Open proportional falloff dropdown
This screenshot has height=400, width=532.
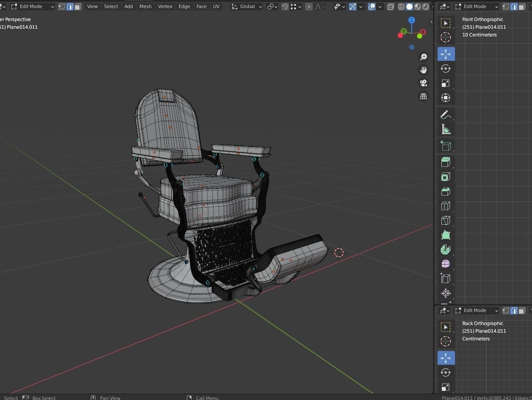pos(320,6)
